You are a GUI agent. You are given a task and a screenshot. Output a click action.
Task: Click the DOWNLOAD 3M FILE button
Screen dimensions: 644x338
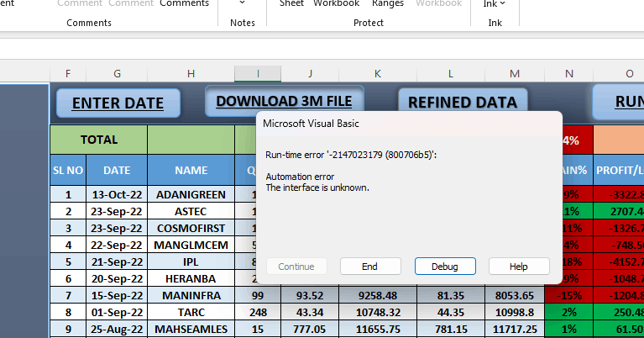pyautogui.click(x=284, y=101)
